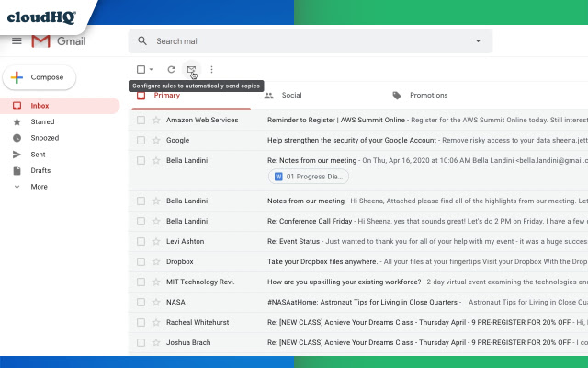
Task: Click the search magnifier icon
Action: point(142,41)
